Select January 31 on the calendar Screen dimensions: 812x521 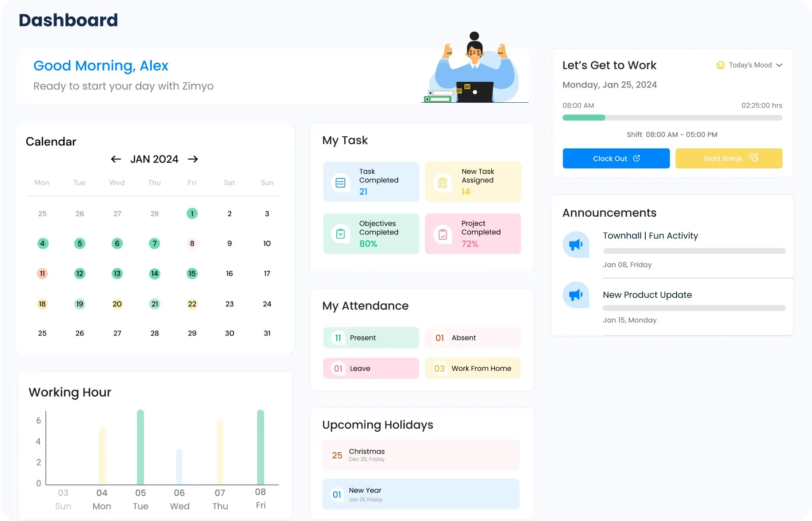[x=267, y=333]
